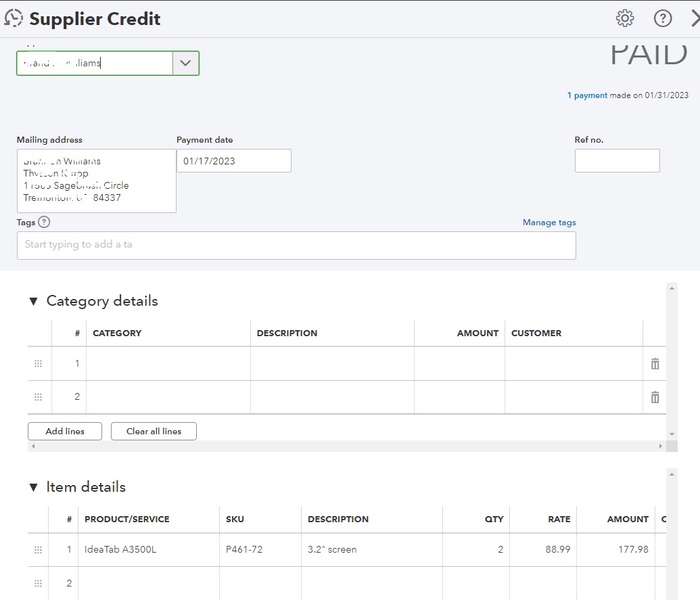Open the help question mark icon

click(x=663, y=18)
